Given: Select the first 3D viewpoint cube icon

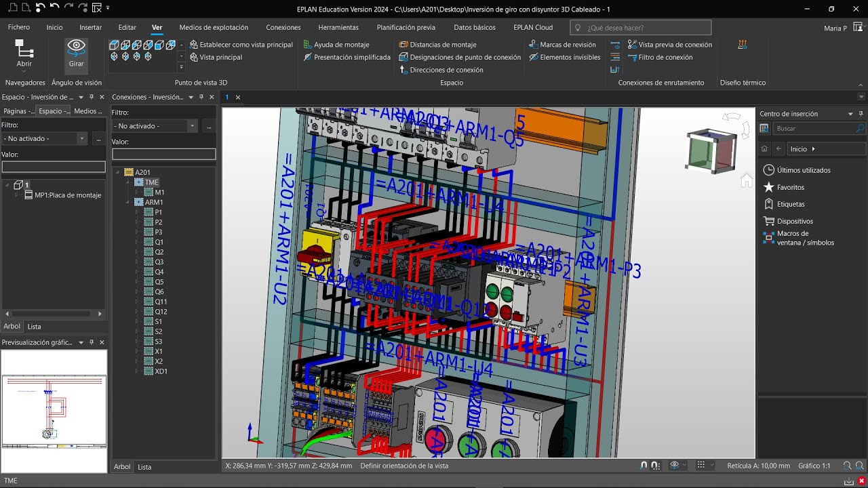Looking at the screenshot, I should pyautogui.click(x=114, y=45).
